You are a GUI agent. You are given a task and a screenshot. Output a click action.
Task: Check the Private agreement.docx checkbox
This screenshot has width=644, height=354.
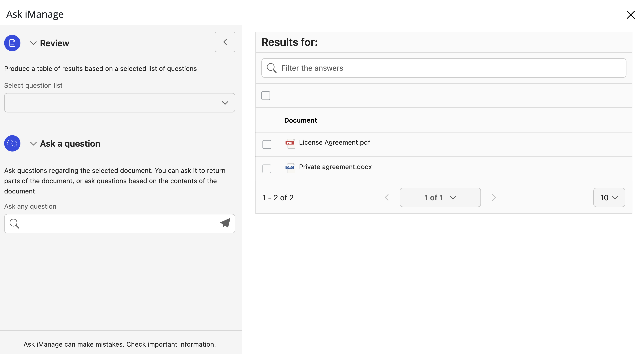point(267,169)
